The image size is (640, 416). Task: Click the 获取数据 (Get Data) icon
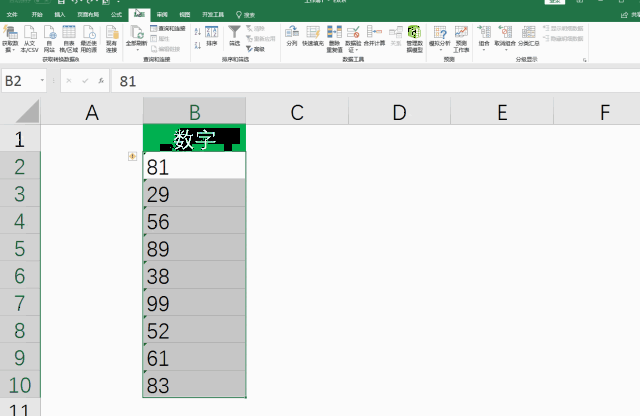[10, 33]
